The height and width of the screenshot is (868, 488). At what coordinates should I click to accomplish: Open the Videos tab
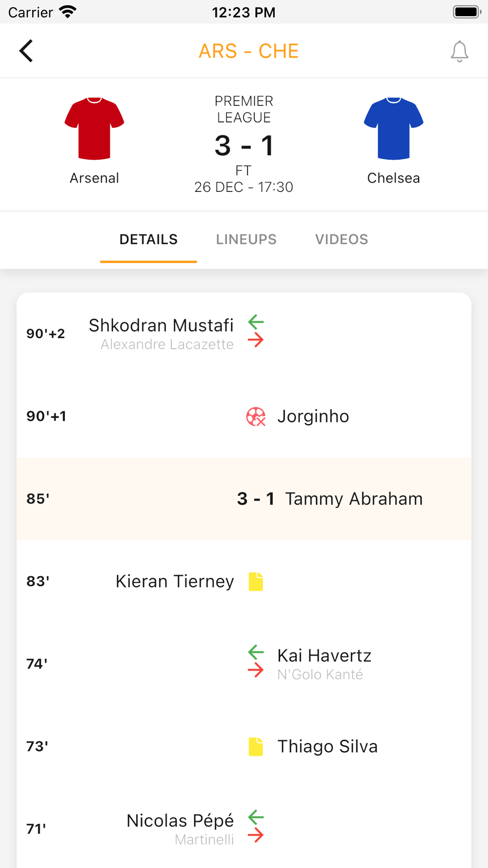tap(342, 239)
